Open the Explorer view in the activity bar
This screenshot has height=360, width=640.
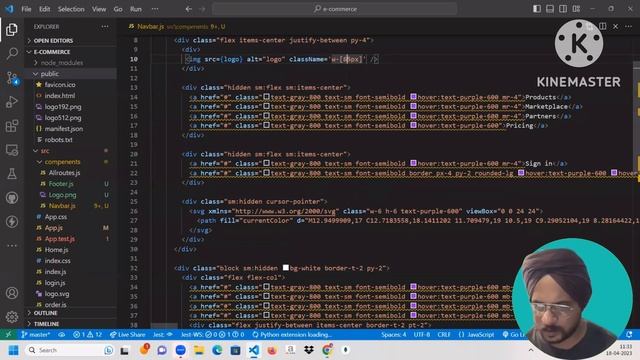pos(12,29)
